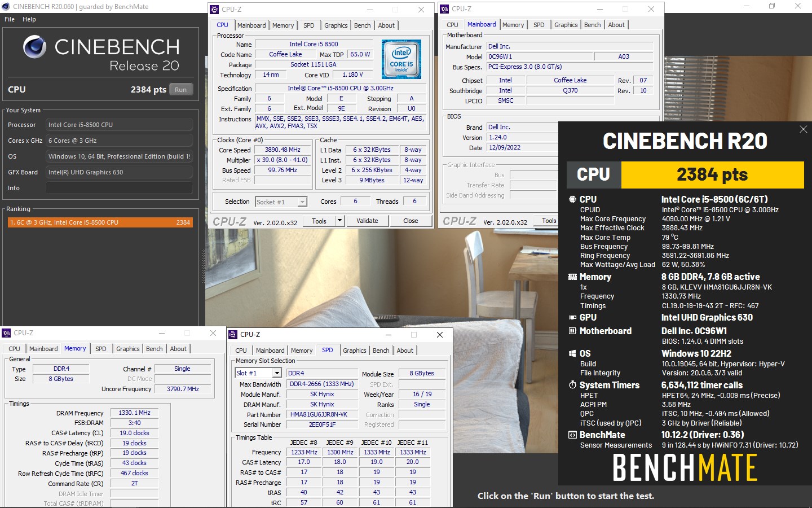
Task: Switch to Bench tab in CPU window
Action: coord(363,25)
